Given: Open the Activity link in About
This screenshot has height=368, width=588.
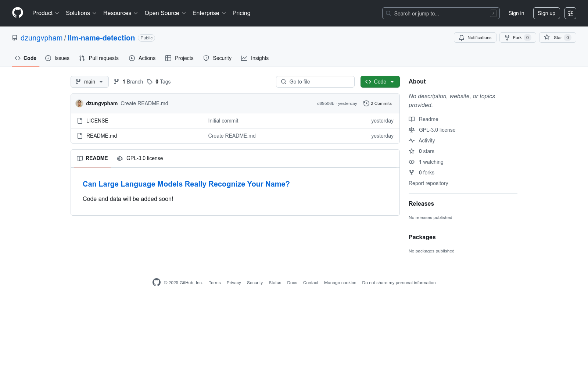Looking at the screenshot, I should point(422,141).
